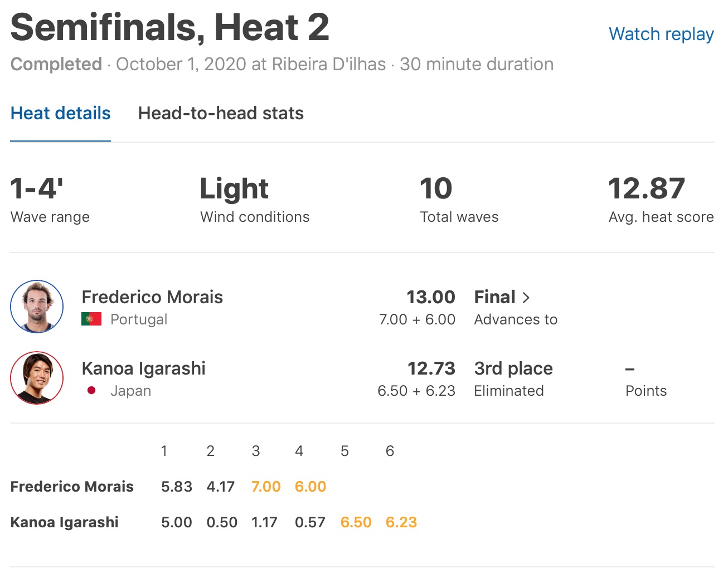Click Kanoa Igarashi in the wave scores table

pos(65,522)
